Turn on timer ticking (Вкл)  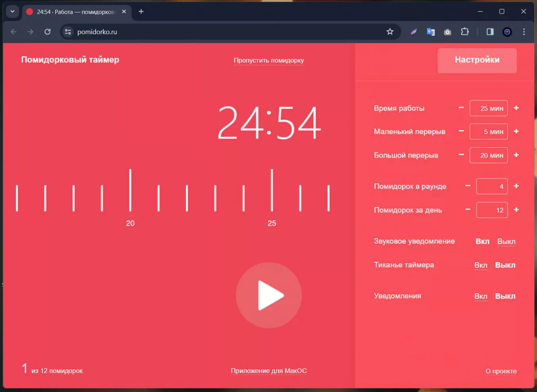pyautogui.click(x=481, y=265)
